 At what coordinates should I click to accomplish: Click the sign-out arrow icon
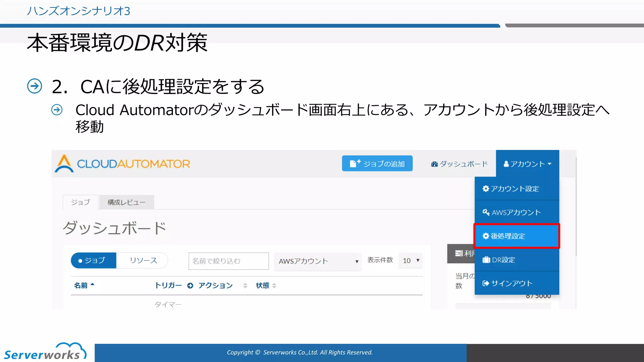(x=486, y=283)
